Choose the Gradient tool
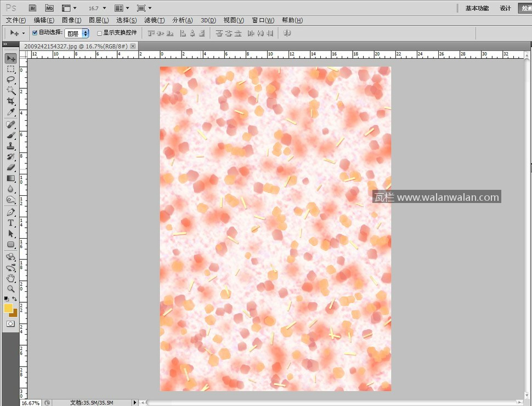Screen dimensions: 532x406 click(10, 178)
